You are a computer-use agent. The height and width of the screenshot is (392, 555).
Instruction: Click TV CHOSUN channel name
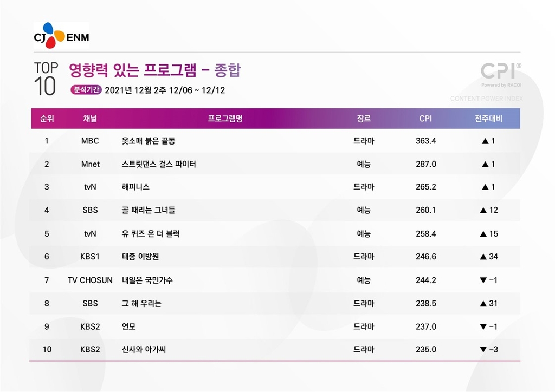(x=90, y=280)
